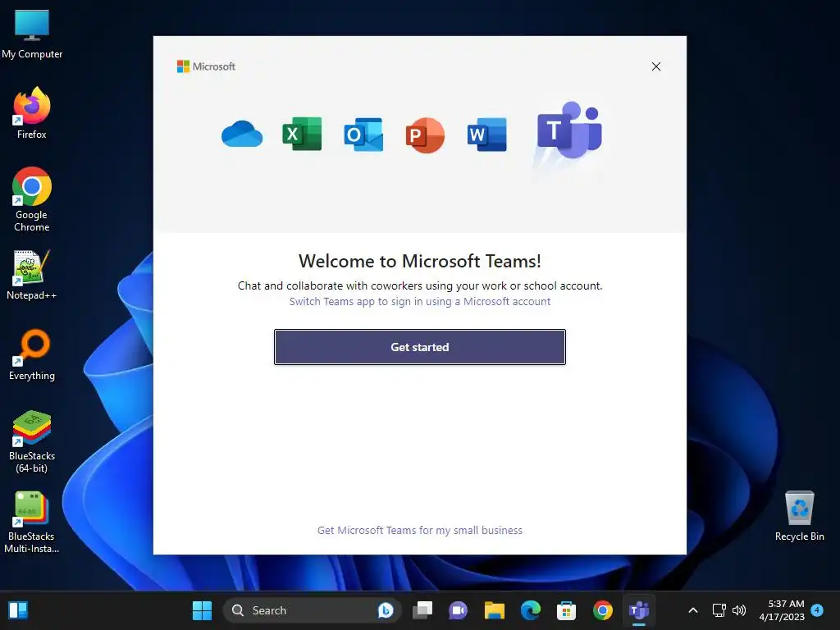Viewport: 840px width, 630px height.
Task: Click the Microsoft logo in dialog header
Action: (x=206, y=66)
